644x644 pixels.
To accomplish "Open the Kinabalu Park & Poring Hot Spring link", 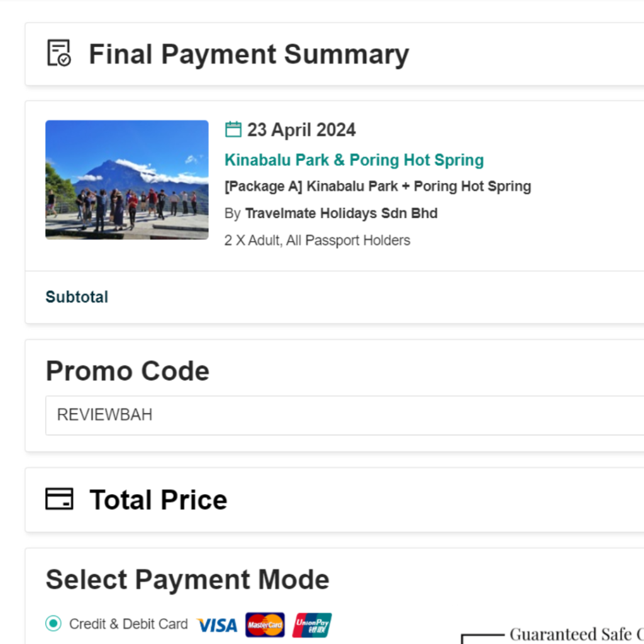I will coord(354,160).
